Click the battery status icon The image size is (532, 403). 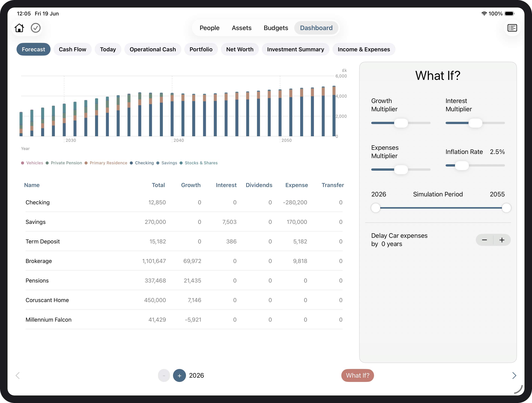[509, 14]
